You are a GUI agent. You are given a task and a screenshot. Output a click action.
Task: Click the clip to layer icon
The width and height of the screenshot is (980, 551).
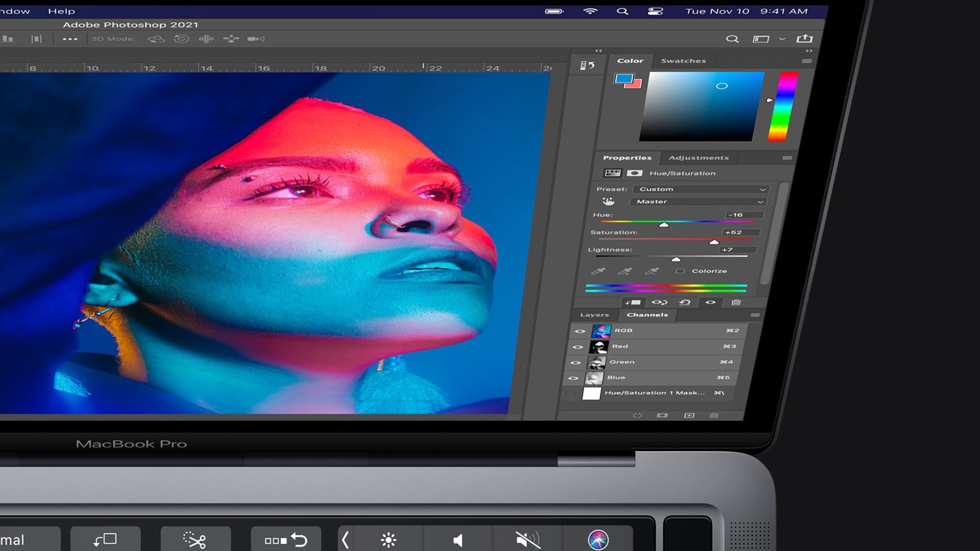pyautogui.click(x=633, y=302)
